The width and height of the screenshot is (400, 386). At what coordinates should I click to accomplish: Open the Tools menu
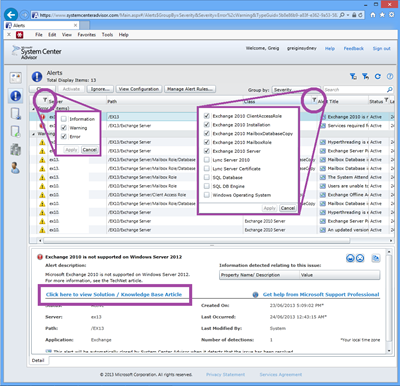[x=107, y=35]
